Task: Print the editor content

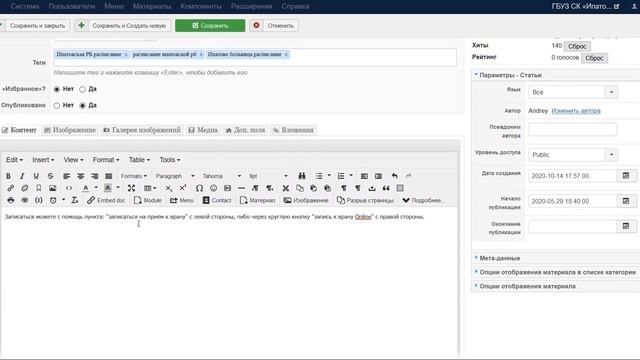Action: [11, 200]
